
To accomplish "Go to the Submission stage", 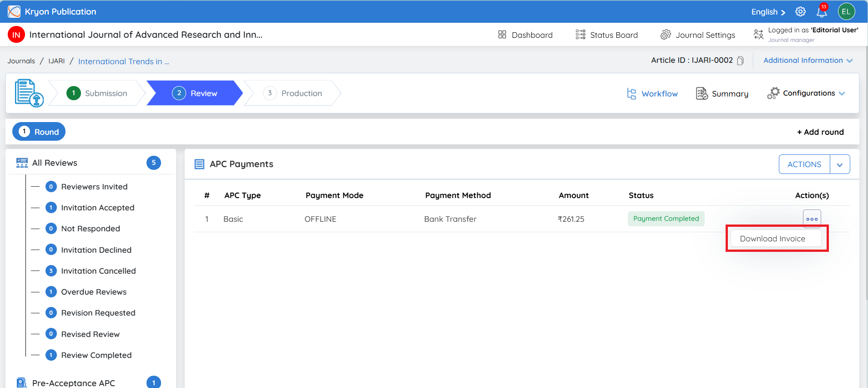I will click(x=97, y=93).
